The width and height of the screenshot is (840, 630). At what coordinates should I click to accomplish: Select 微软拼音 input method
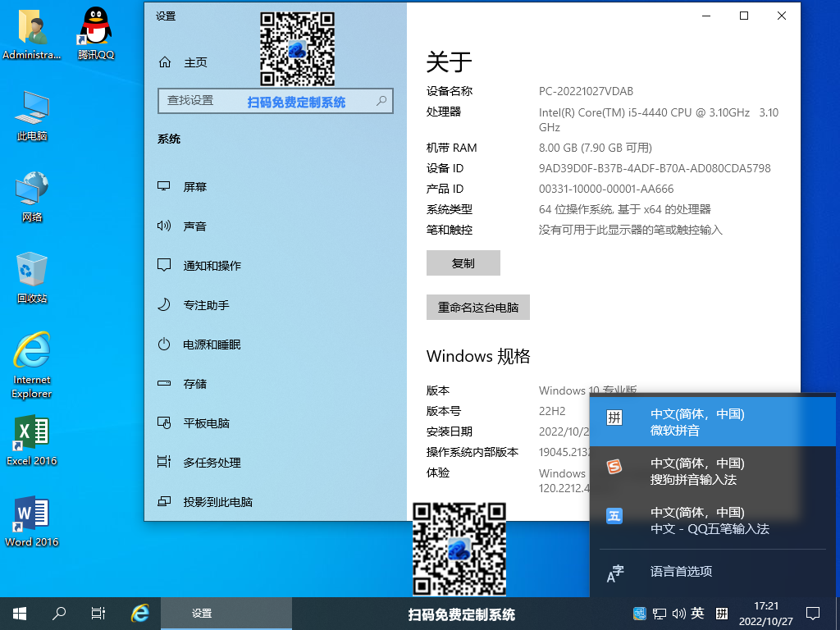696,422
